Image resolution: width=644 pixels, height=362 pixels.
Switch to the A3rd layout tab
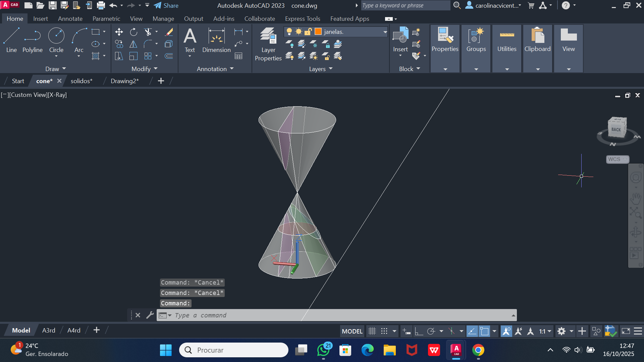(49, 330)
